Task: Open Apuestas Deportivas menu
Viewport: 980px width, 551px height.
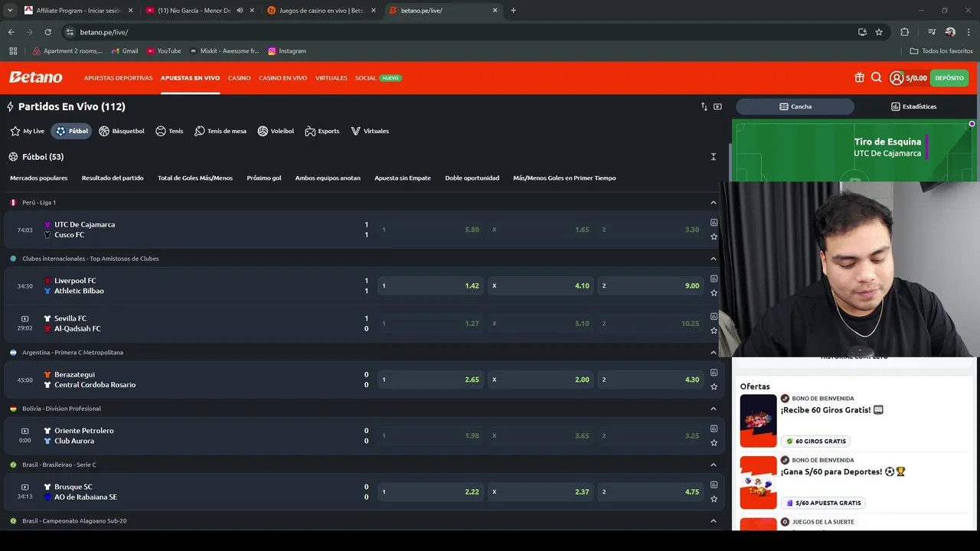Action: pyautogui.click(x=119, y=78)
